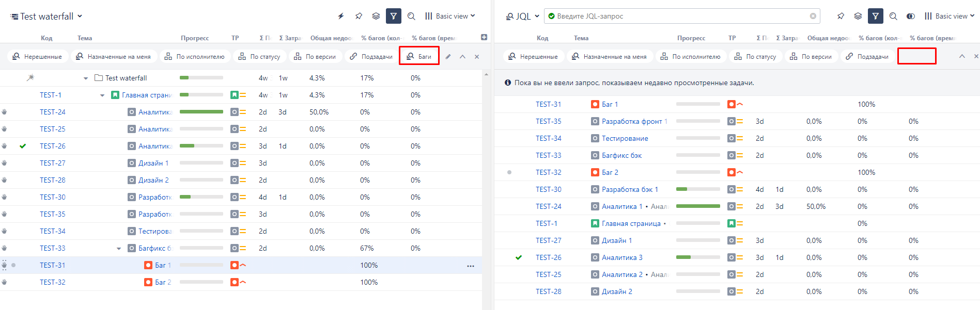
Task: Open Тестирование summary link in JQL panel
Action: 625,138
